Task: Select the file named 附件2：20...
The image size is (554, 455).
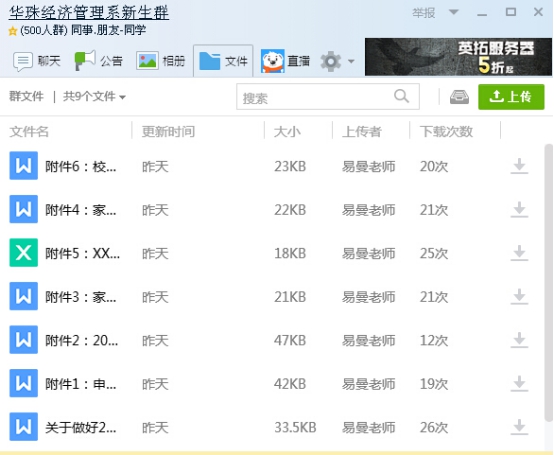Action: coord(82,340)
